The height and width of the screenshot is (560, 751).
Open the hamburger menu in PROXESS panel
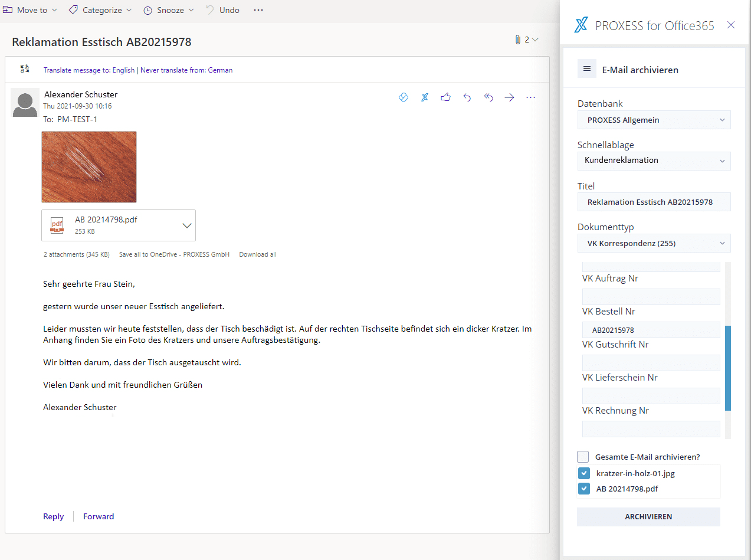coord(587,69)
